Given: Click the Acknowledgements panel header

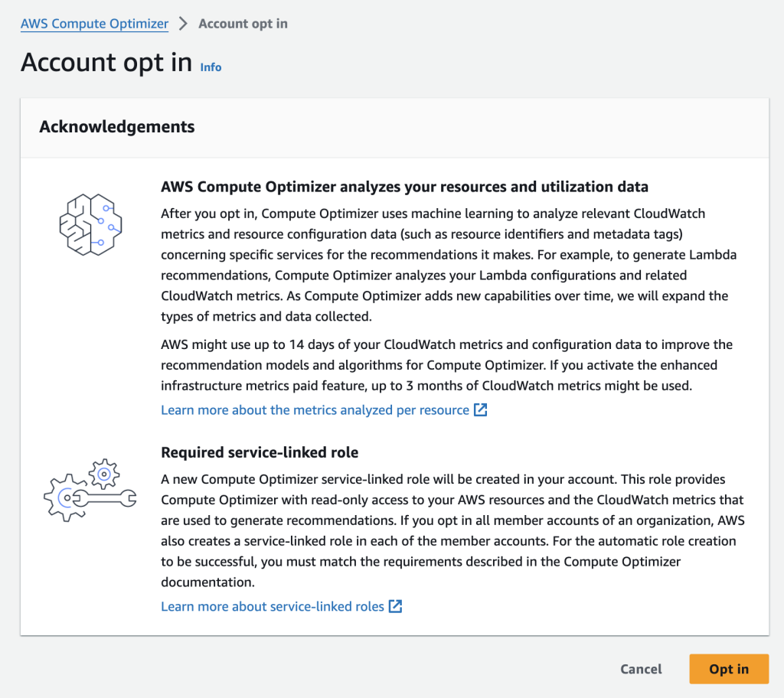Looking at the screenshot, I should click(117, 126).
